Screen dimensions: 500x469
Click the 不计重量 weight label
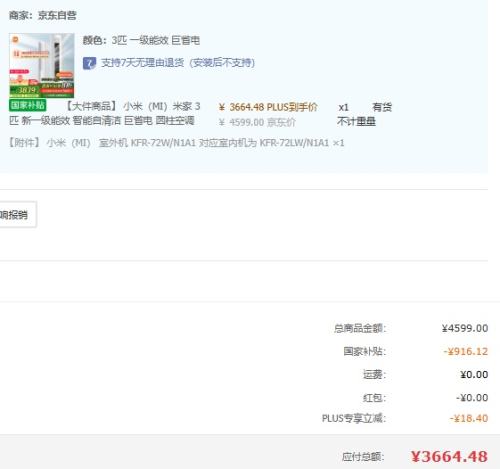point(356,121)
